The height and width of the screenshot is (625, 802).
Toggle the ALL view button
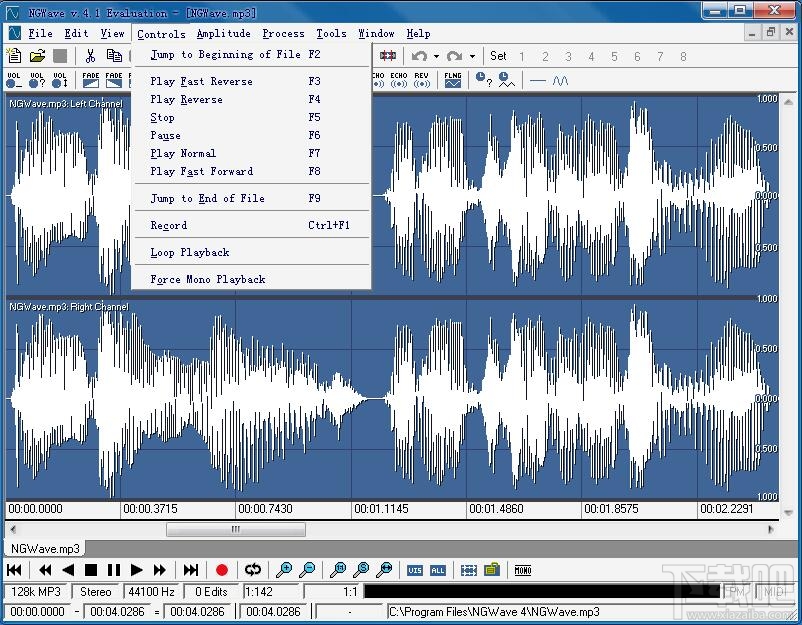[x=437, y=569]
